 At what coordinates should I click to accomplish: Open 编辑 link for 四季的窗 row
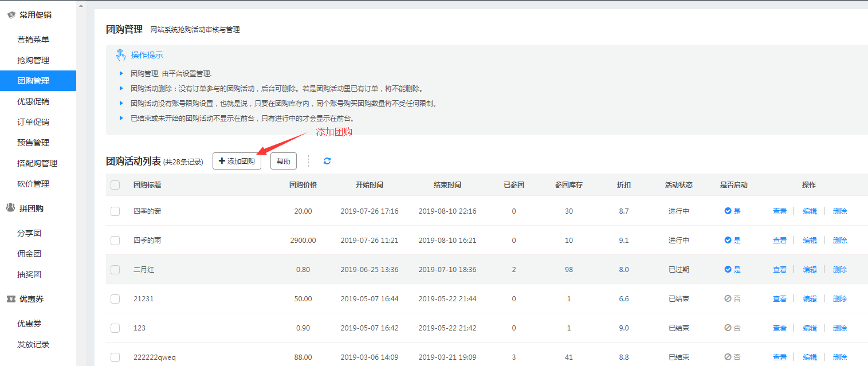810,211
